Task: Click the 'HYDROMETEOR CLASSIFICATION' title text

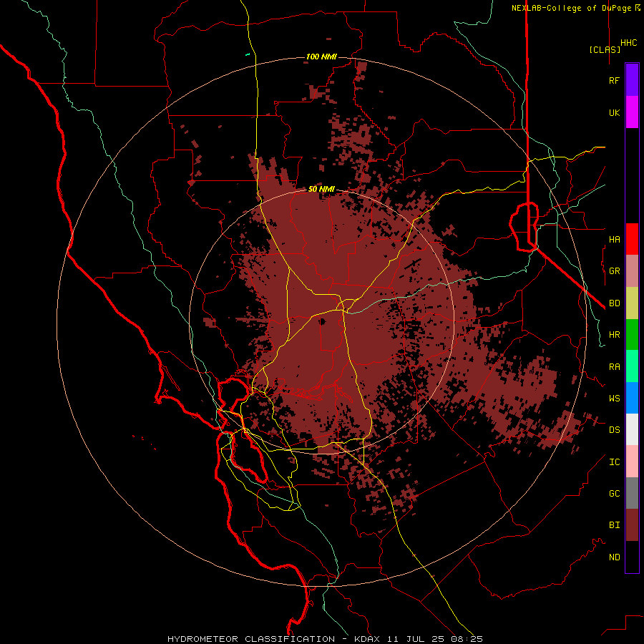Action: coord(251,639)
